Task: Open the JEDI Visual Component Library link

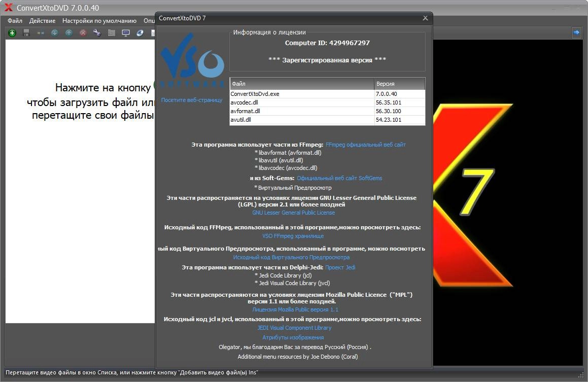Action: point(294,328)
